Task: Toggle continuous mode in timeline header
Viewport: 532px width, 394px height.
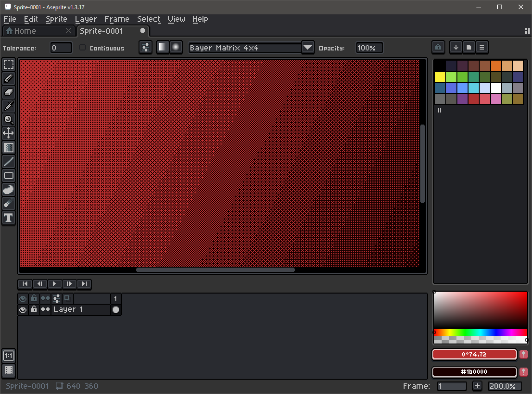Action: pos(45,298)
